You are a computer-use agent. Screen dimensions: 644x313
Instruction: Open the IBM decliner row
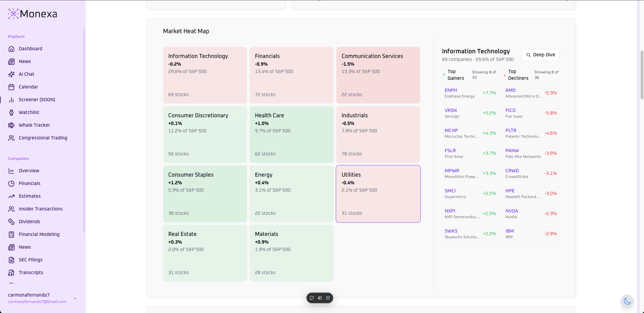531,234
